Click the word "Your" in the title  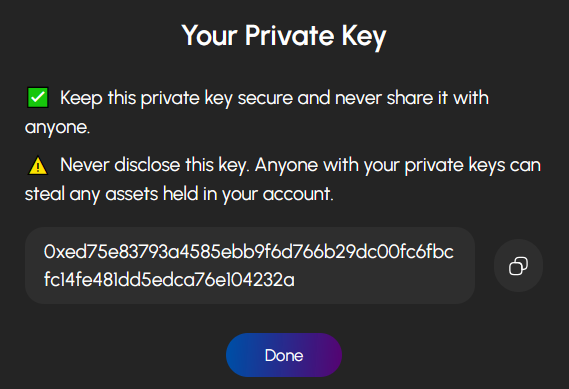(x=210, y=36)
